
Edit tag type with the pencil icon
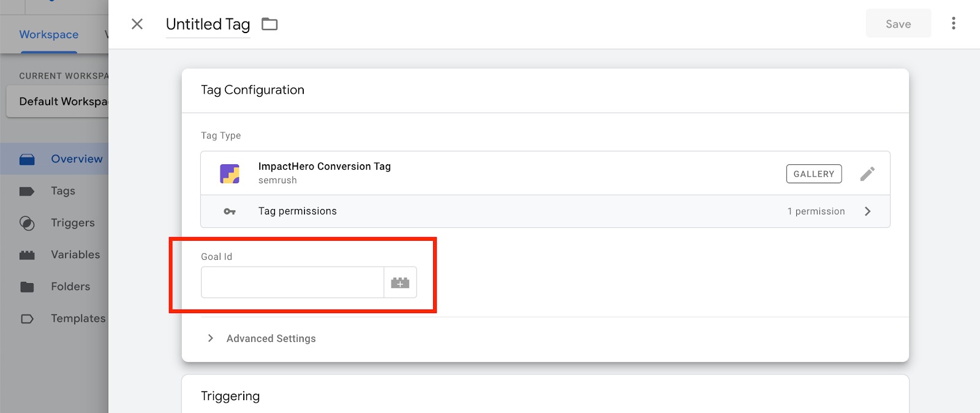tap(867, 174)
